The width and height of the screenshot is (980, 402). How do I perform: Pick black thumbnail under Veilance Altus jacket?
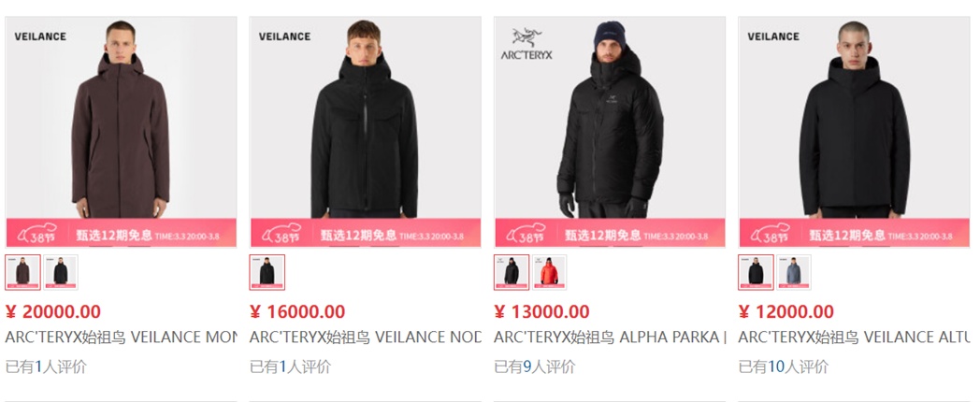pyautogui.click(x=756, y=272)
